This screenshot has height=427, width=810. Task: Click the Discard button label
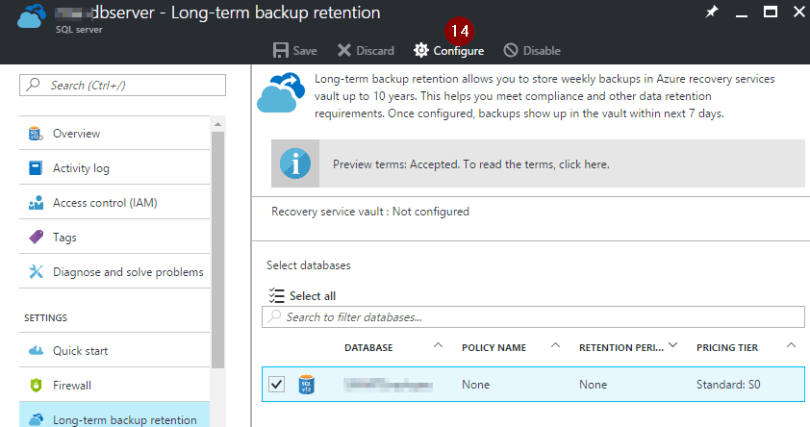pyautogui.click(x=375, y=51)
